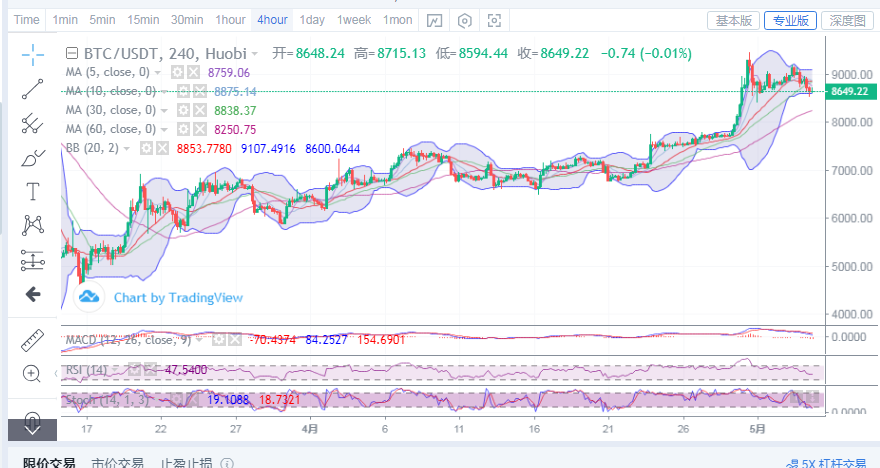Image resolution: width=880 pixels, height=468 pixels.
Task: Open the indicators chart icon in top toolbar
Action: coord(434,20)
